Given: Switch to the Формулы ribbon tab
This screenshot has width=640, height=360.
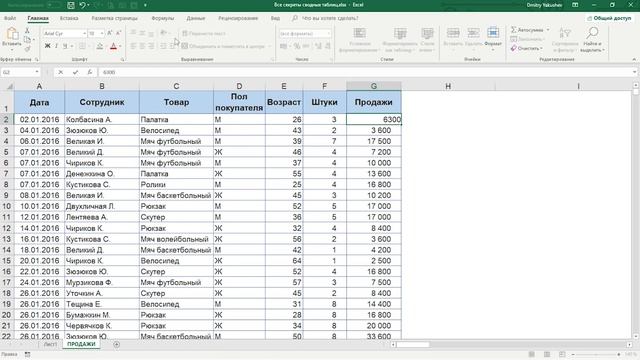Looking at the screenshot, I should (x=162, y=18).
